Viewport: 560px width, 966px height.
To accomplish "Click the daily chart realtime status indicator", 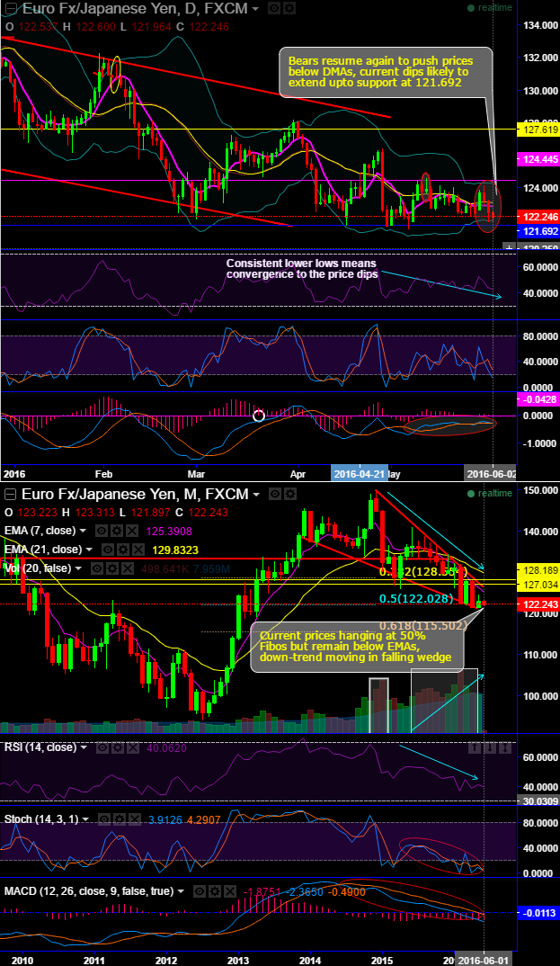I will point(489,8).
